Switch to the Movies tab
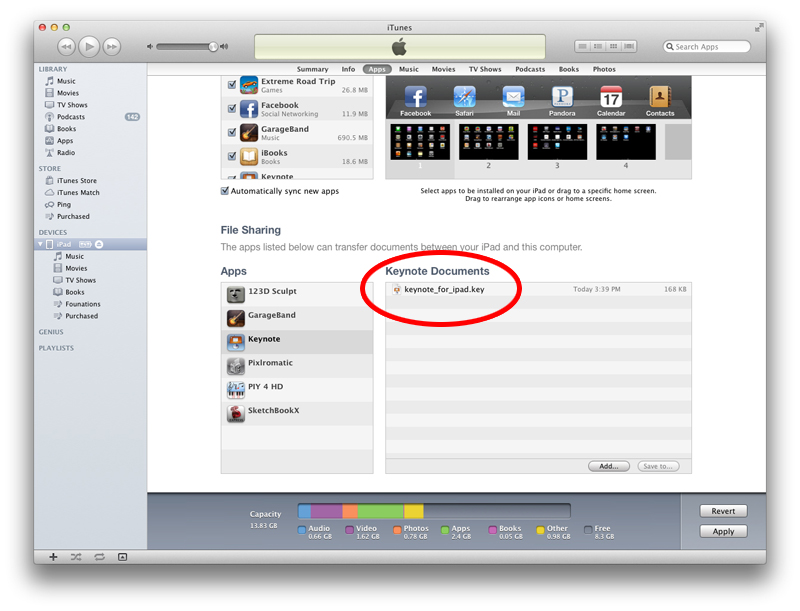Image resolution: width=800 pixels, height=611 pixels. [443, 69]
